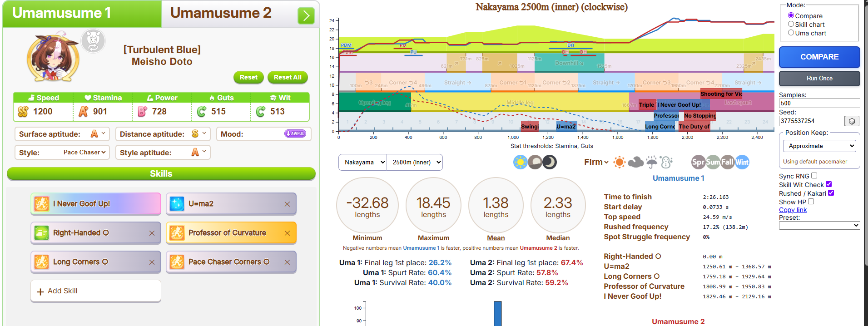The height and width of the screenshot is (326, 868).
Task: Select the daytime sun icon
Action: [x=521, y=162]
